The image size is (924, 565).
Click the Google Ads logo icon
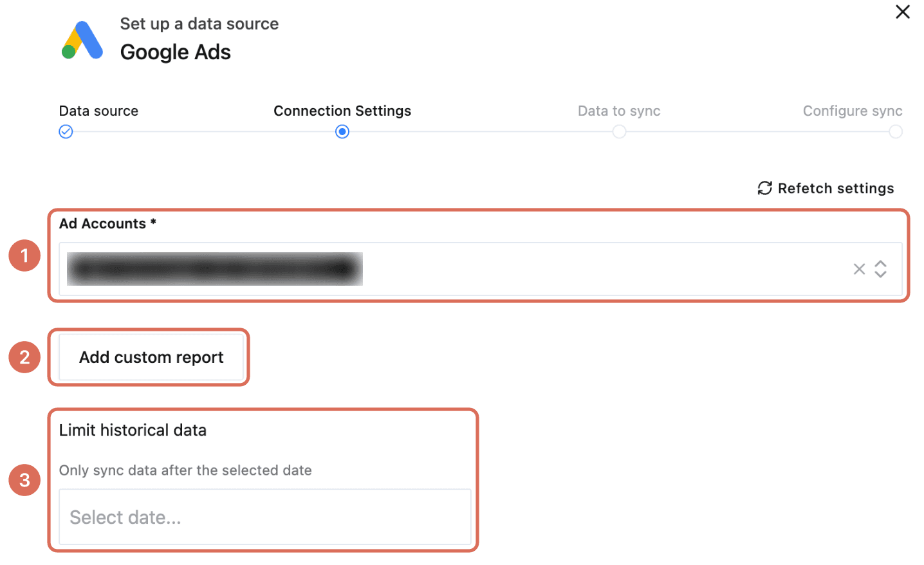[x=82, y=40]
